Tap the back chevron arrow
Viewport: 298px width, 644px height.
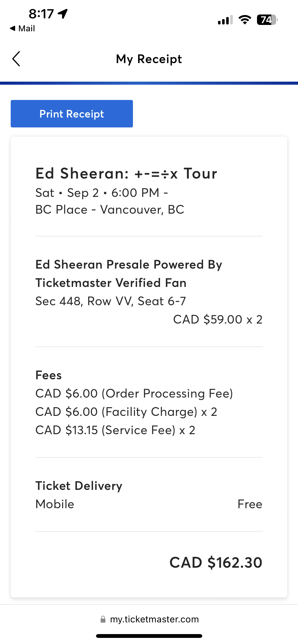point(16,59)
